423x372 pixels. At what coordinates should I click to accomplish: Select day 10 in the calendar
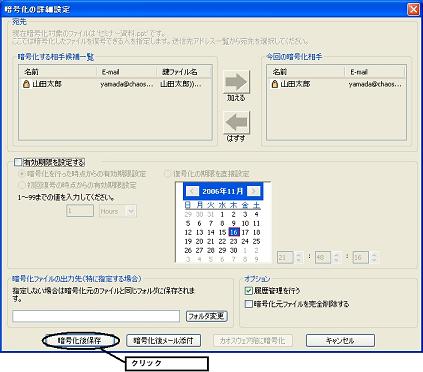[x=245, y=223]
